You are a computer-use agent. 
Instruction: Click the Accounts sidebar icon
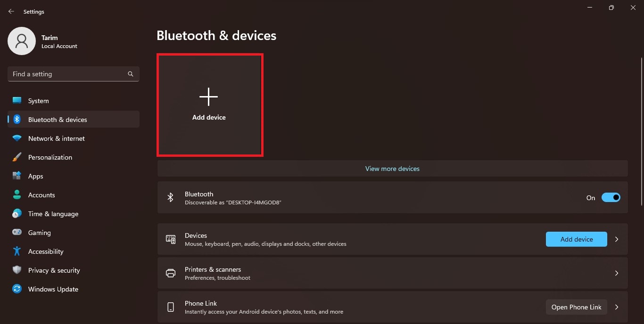click(x=17, y=194)
